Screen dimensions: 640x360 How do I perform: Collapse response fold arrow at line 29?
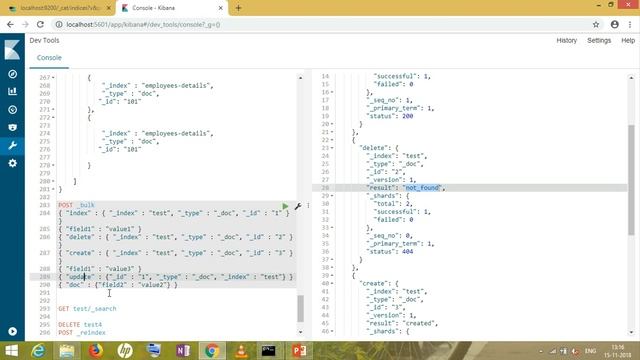coord(332,196)
